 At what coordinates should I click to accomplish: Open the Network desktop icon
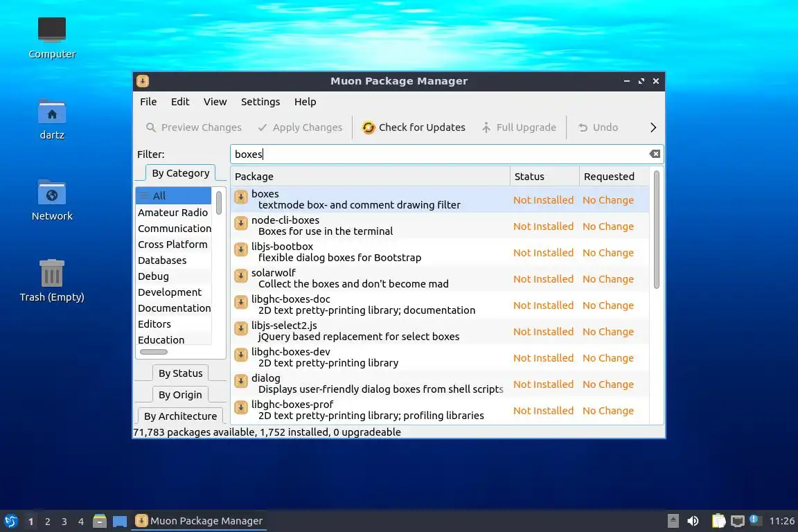52,193
